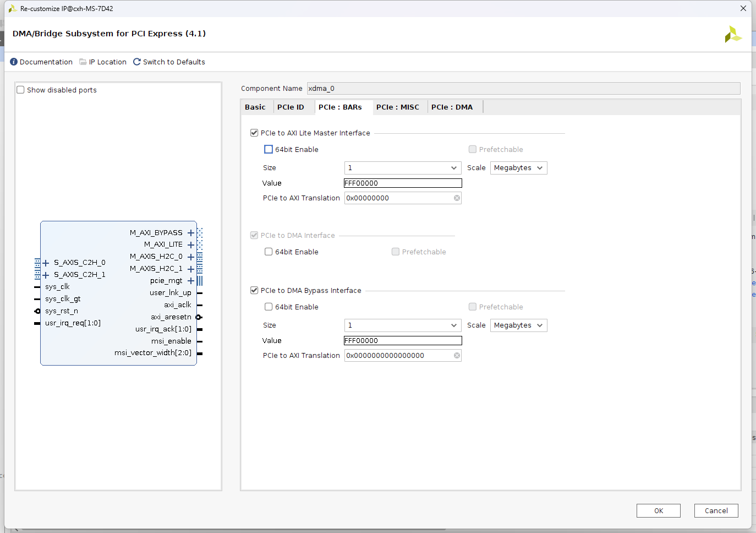
Task: Expand the M_AXIS_H2C_1 port plus icon
Action: (x=191, y=269)
